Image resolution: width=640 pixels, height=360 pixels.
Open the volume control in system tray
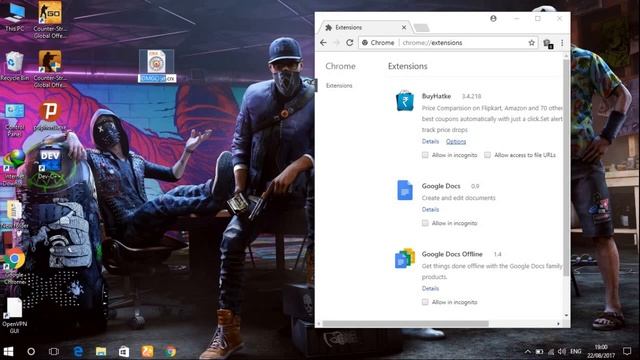562,351
